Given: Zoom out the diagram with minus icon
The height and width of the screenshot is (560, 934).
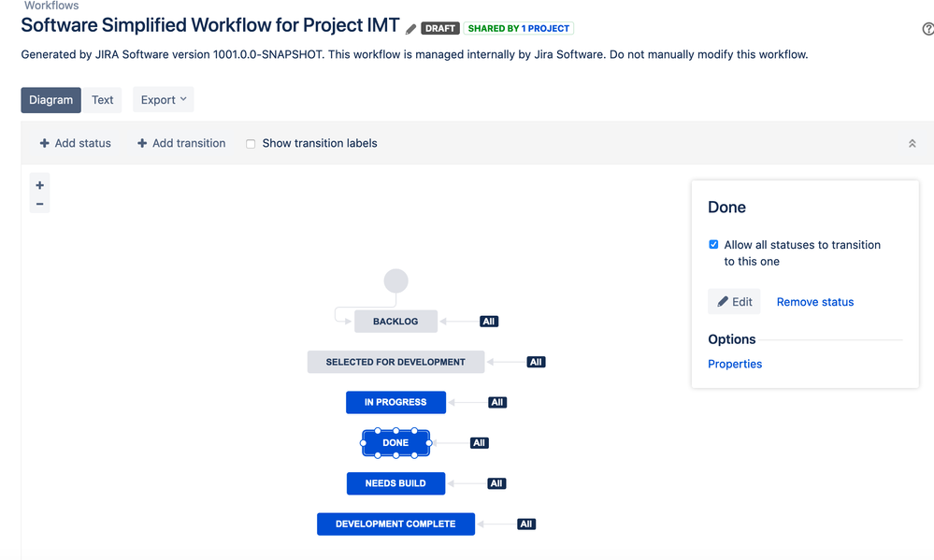Looking at the screenshot, I should coord(40,204).
